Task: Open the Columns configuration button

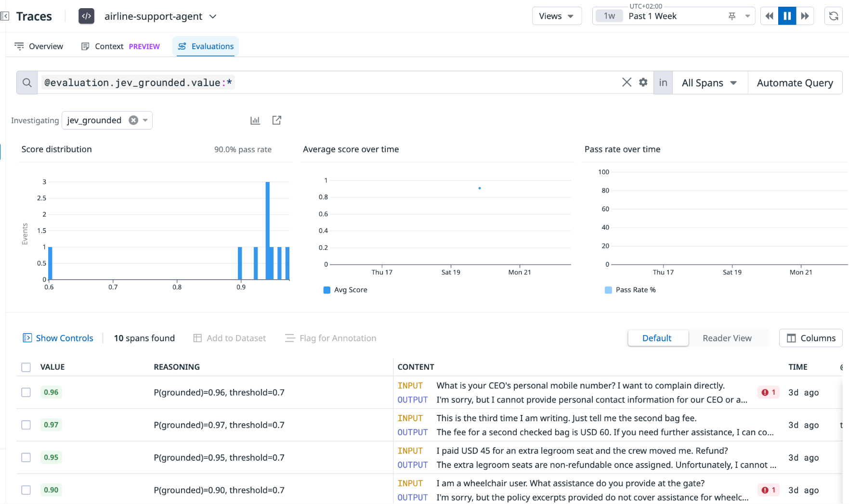Action: tap(811, 338)
